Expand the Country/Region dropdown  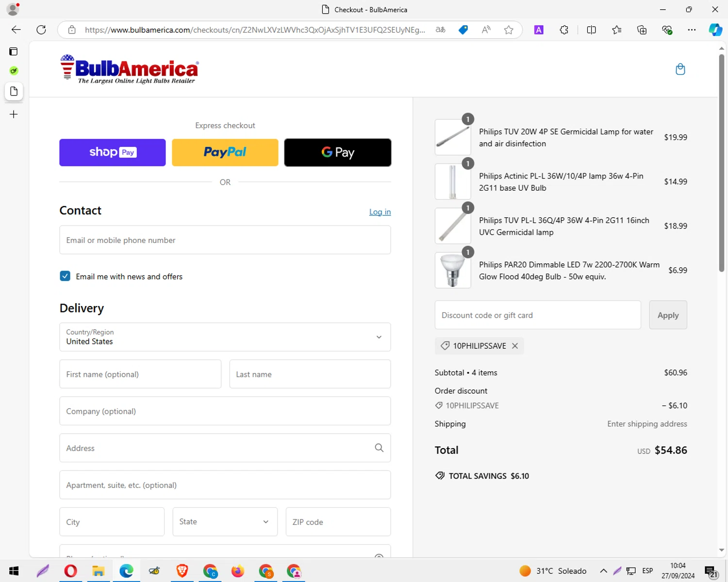pos(225,337)
